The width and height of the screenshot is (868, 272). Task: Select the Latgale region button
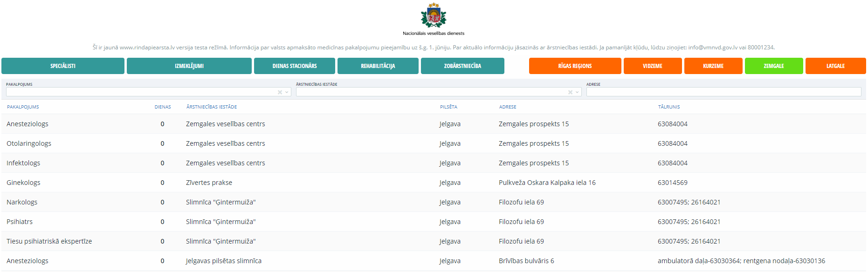[835, 66]
